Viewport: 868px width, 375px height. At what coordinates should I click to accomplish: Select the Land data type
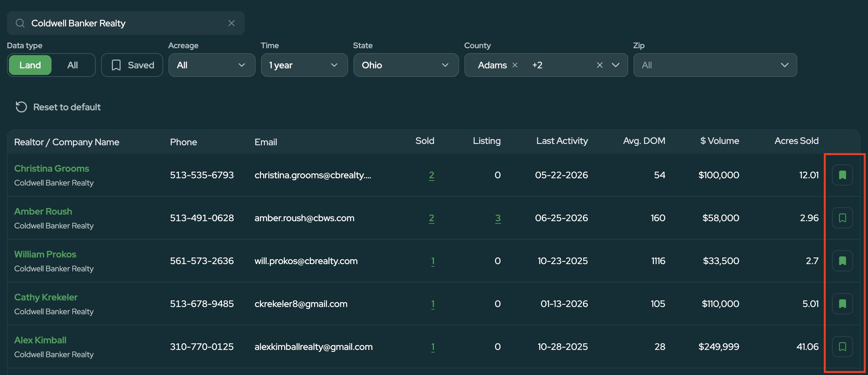click(x=30, y=65)
